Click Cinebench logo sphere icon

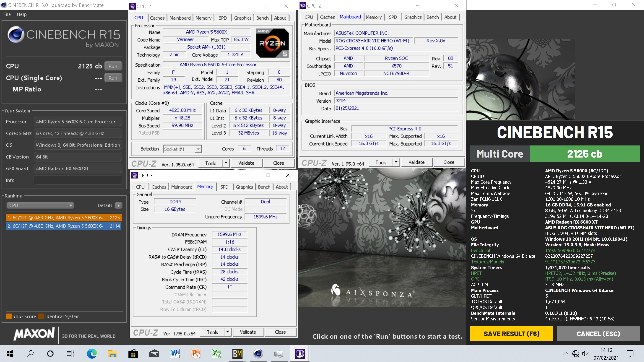point(15,35)
